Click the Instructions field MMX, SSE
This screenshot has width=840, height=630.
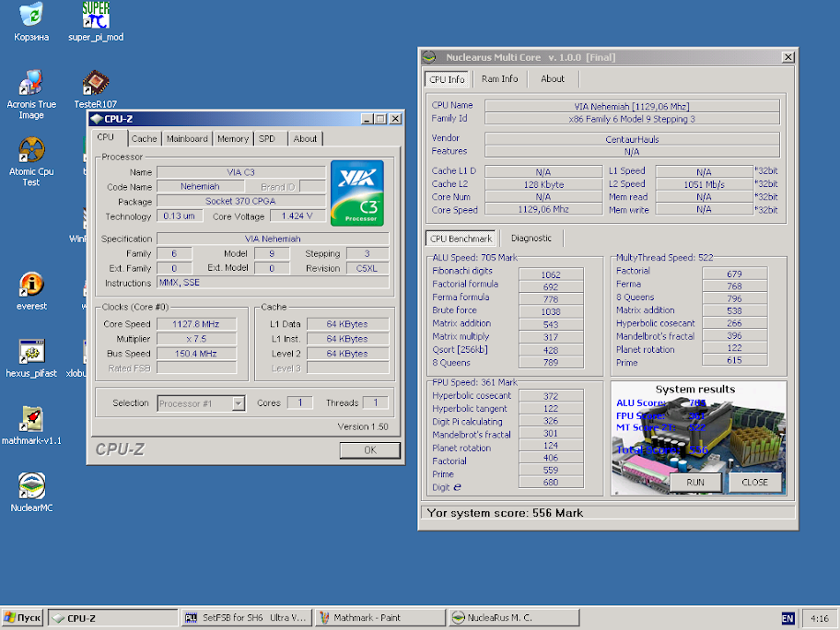[x=273, y=283]
